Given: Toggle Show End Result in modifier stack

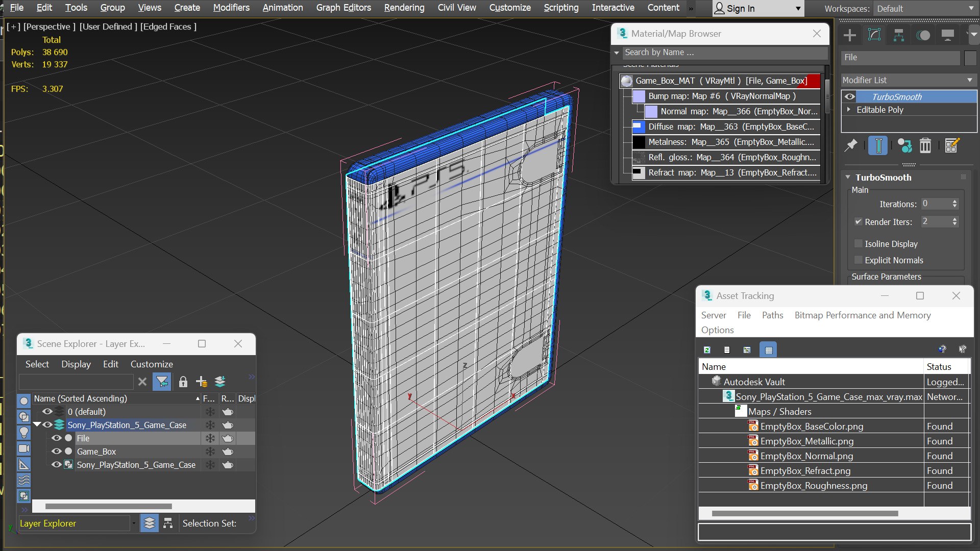Looking at the screenshot, I should point(878,146).
